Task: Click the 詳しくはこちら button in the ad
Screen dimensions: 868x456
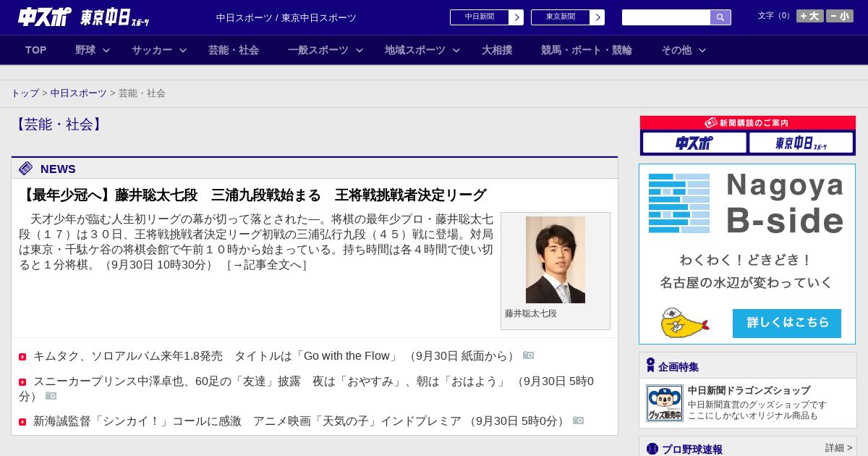Action: 787,323
